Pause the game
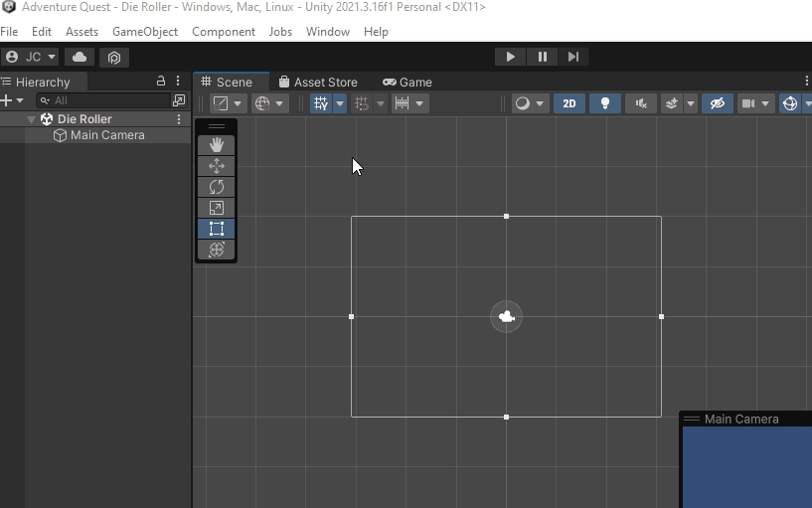Viewport: 812px width, 508px height. click(543, 57)
